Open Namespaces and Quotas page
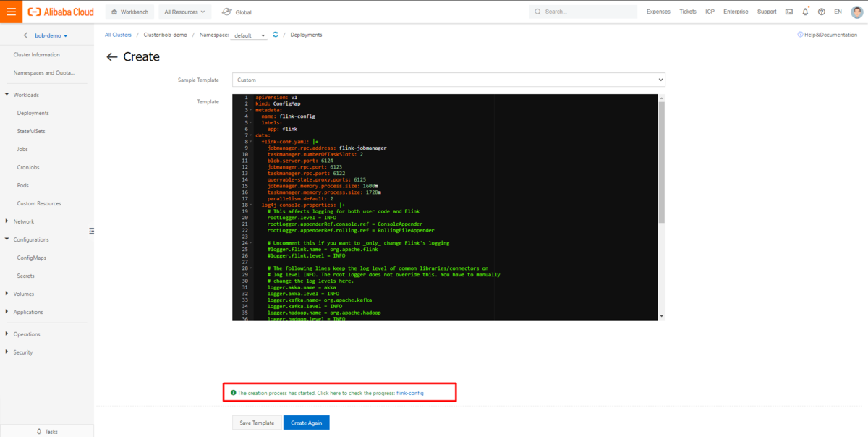The height and width of the screenshot is (437, 868). (x=44, y=73)
